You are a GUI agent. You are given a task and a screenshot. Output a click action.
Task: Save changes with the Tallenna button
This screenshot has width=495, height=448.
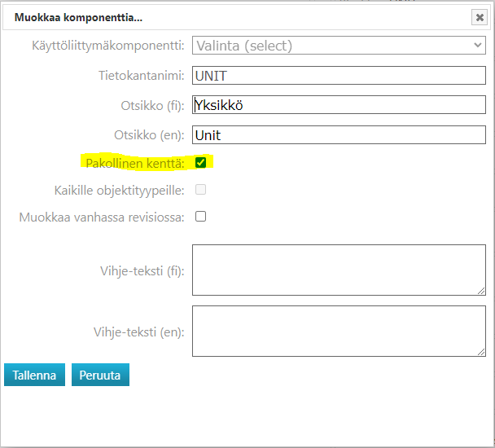[34, 376]
